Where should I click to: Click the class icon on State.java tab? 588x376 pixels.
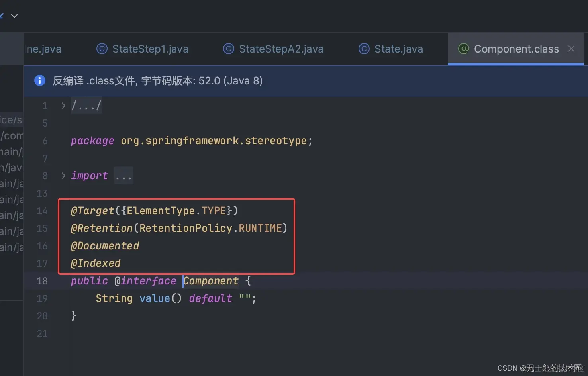pos(364,49)
